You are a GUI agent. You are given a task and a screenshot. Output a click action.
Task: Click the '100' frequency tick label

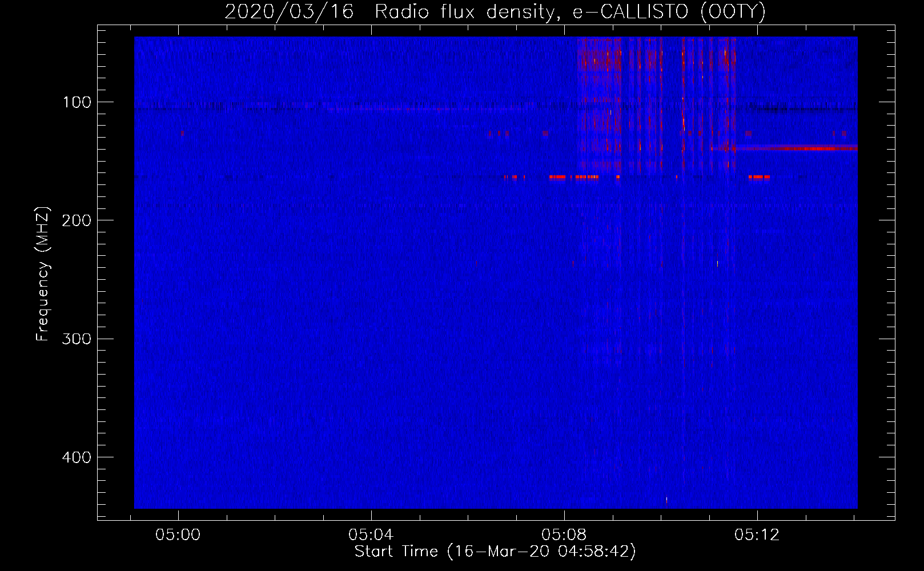coord(77,102)
